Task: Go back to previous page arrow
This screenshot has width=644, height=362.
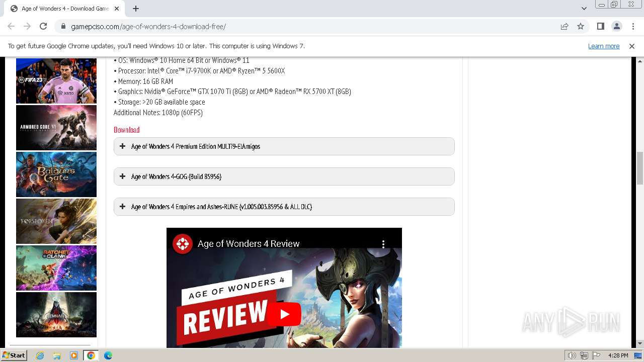Action: pos(11,26)
